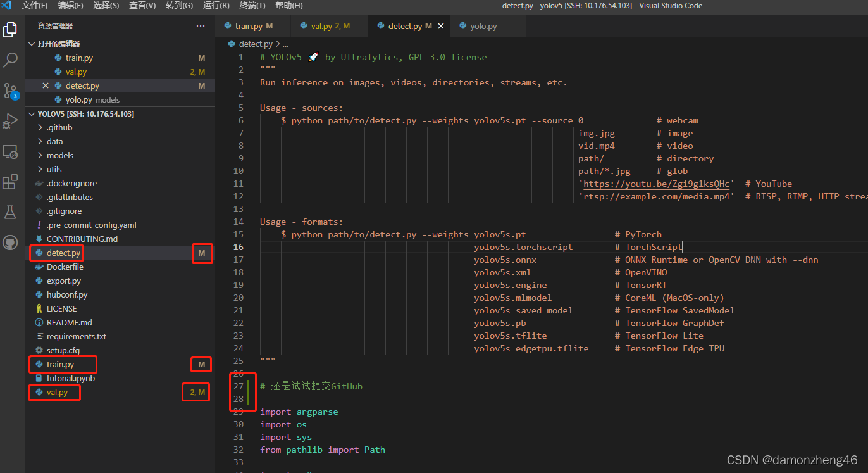The image size is (868, 473).
Task: Click the Python file icon on the yolo.py tab
Action: [x=463, y=26]
